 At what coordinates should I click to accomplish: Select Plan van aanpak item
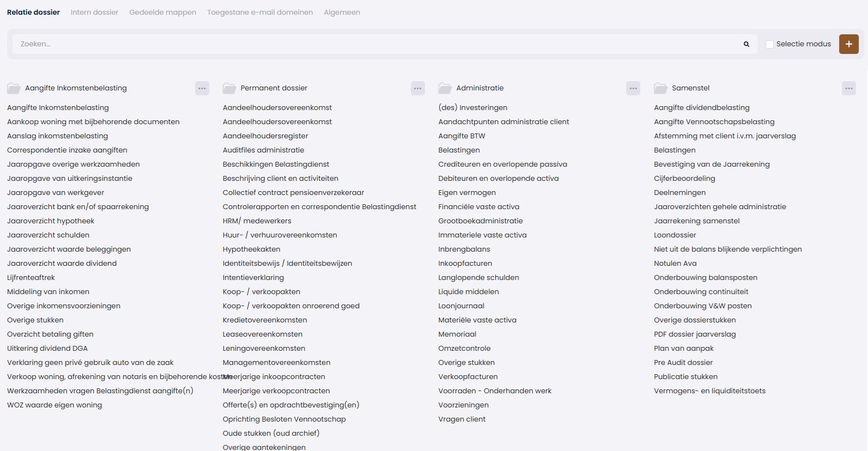(x=684, y=349)
